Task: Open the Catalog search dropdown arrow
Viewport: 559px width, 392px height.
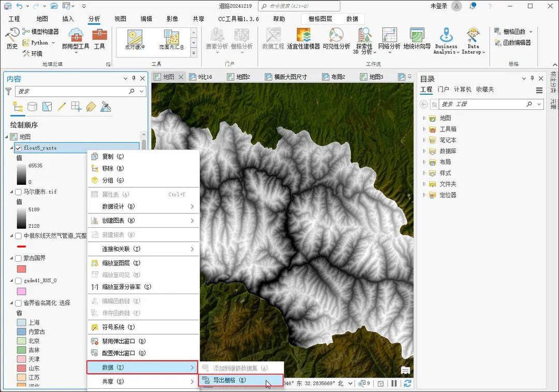Action: [x=539, y=104]
